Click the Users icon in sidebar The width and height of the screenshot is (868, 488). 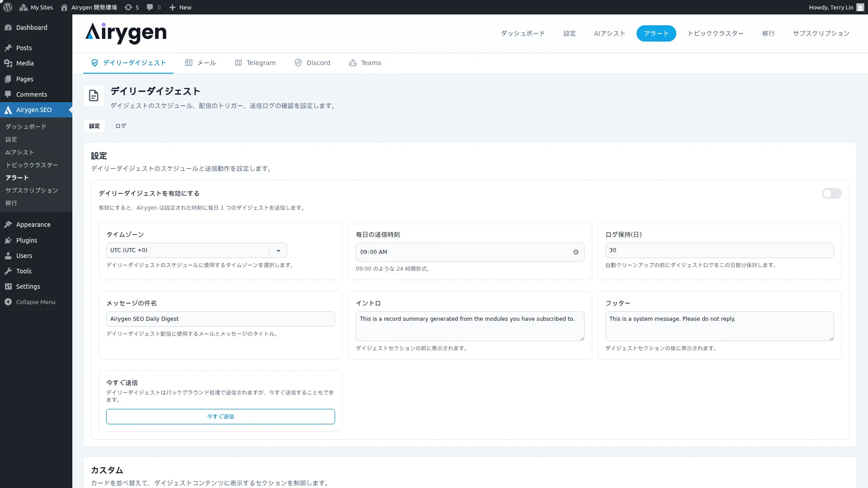(8, 255)
